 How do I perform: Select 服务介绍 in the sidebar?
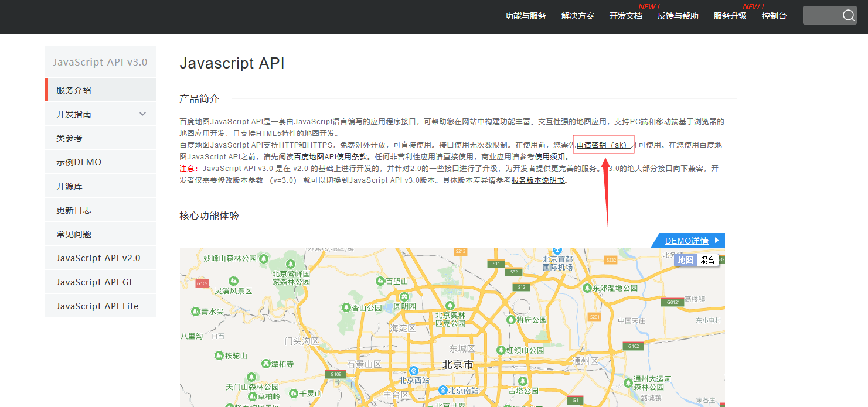(x=101, y=90)
